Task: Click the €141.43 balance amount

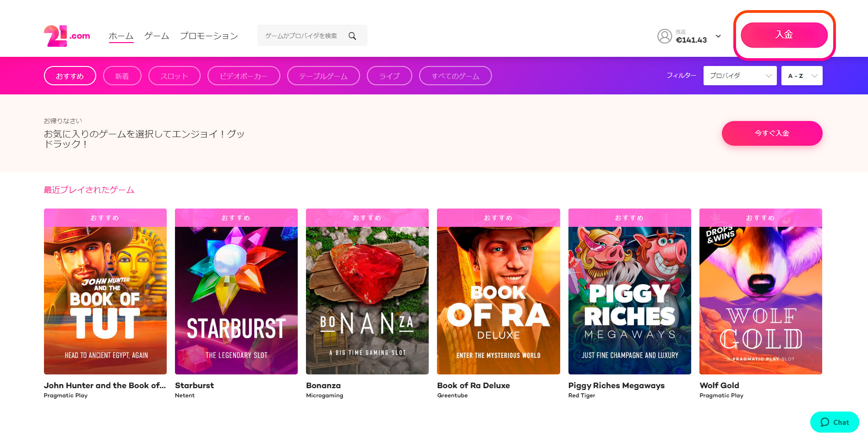Action: tap(691, 40)
